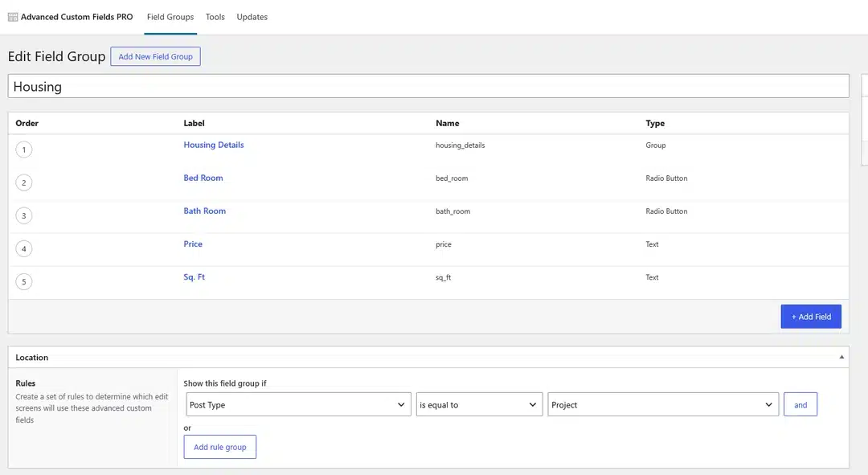The image size is (868, 475).
Task: Click the bed_room name text
Action: [452, 178]
